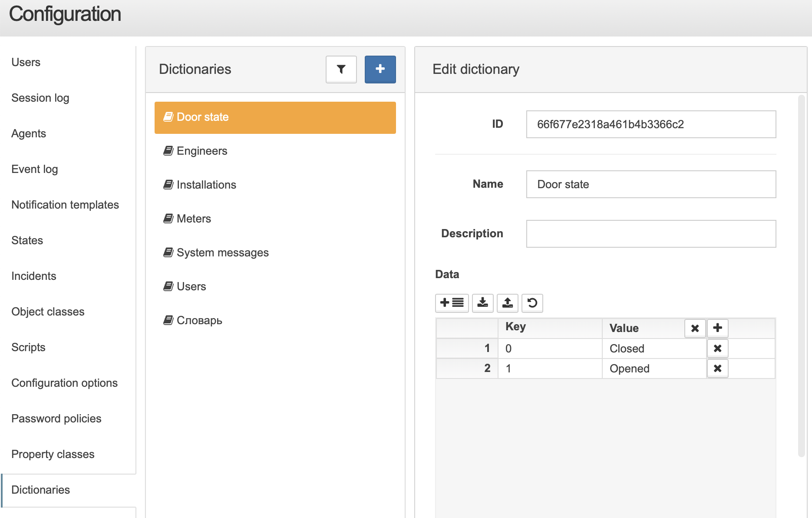Screen dimensions: 812x518
Task: Select System messages dictionary
Action: pos(275,252)
